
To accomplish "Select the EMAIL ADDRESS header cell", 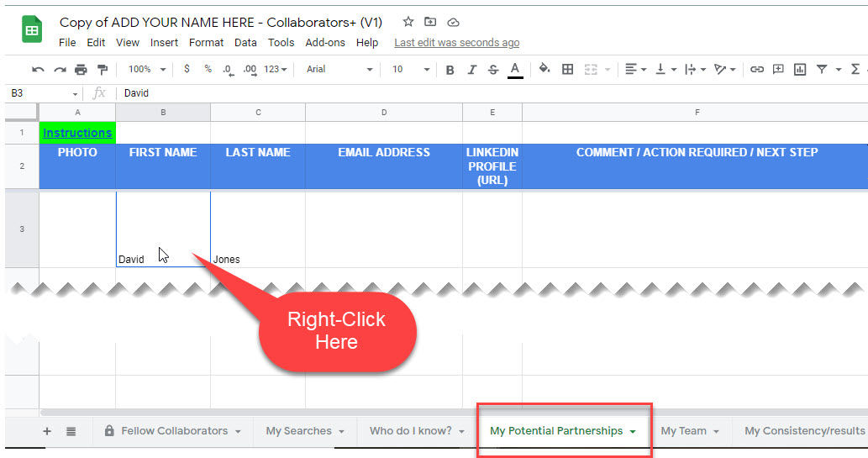I will (x=384, y=166).
